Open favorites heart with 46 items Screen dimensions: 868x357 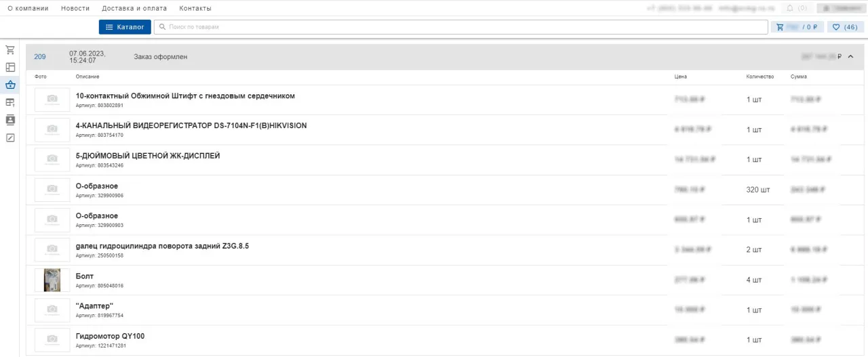(845, 27)
